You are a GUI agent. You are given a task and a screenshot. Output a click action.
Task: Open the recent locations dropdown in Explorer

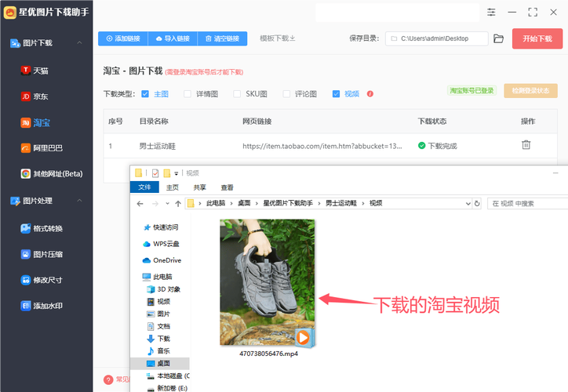167,203
